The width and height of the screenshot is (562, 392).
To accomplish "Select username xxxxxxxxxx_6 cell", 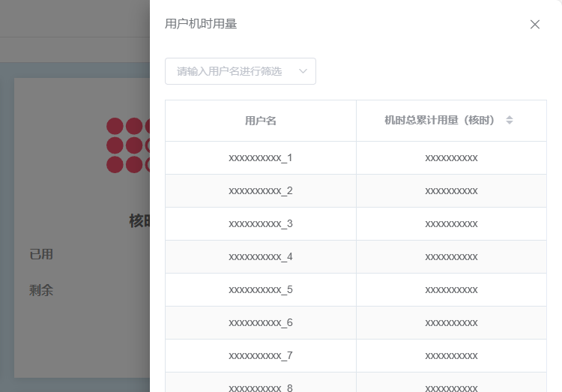I will click(261, 323).
